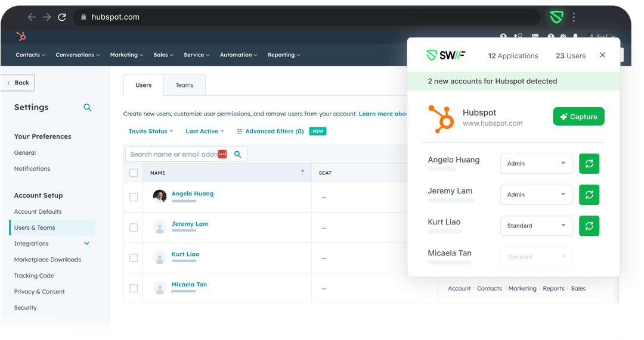Switch to the Users tab
The width and height of the screenshot is (644, 340).
(143, 85)
